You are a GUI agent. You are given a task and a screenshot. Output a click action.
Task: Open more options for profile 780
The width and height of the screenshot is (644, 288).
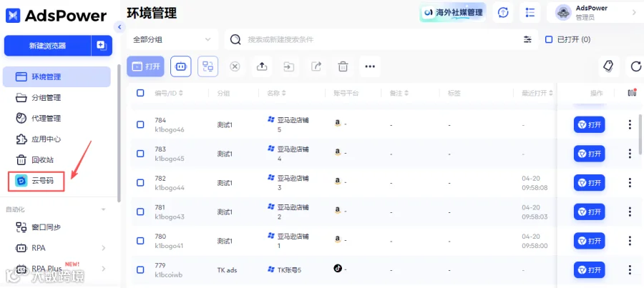[x=630, y=241]
